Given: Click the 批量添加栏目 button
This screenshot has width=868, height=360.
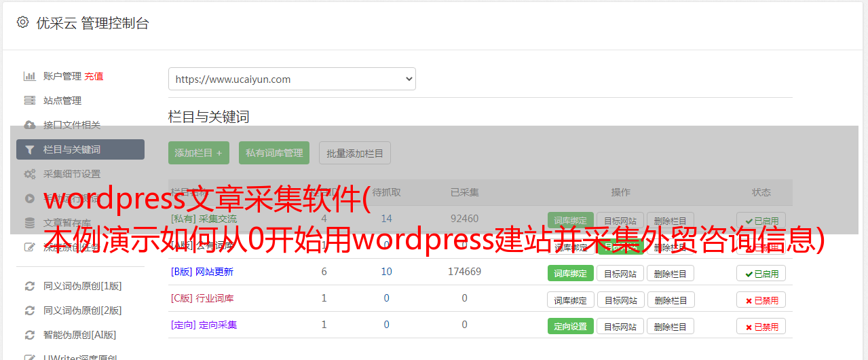Looking at the screenshot, I should [355, 153].
